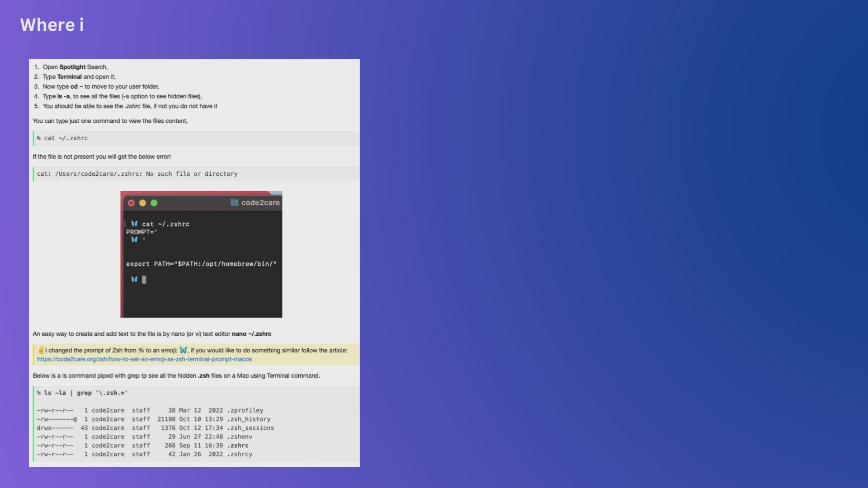The image size is (868, 488).
Task: Open the code2care.org emoji prompt article link
Action: 144,359
